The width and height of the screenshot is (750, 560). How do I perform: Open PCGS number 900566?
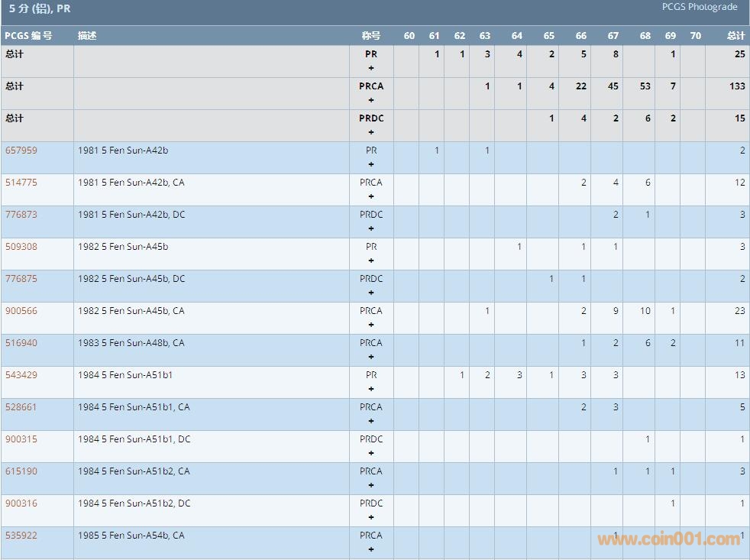pyautogui.click(x=21, y=311)
